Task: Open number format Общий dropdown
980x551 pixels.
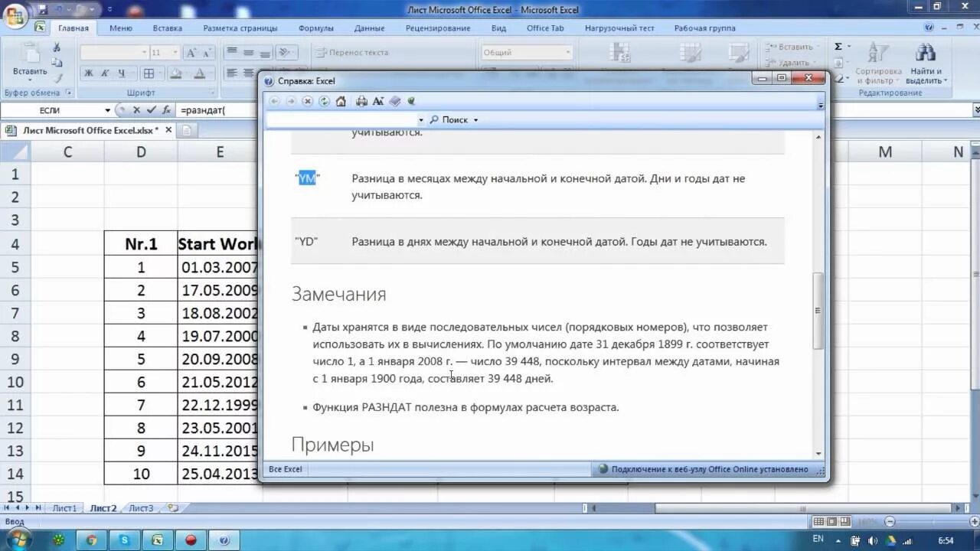Action: (567, 52)
